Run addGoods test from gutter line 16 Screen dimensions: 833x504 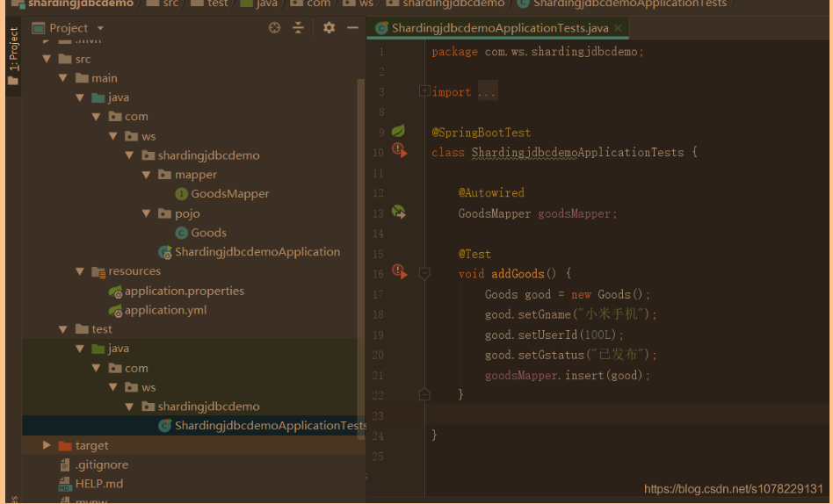pyautogui.click(x=400, y=272)
